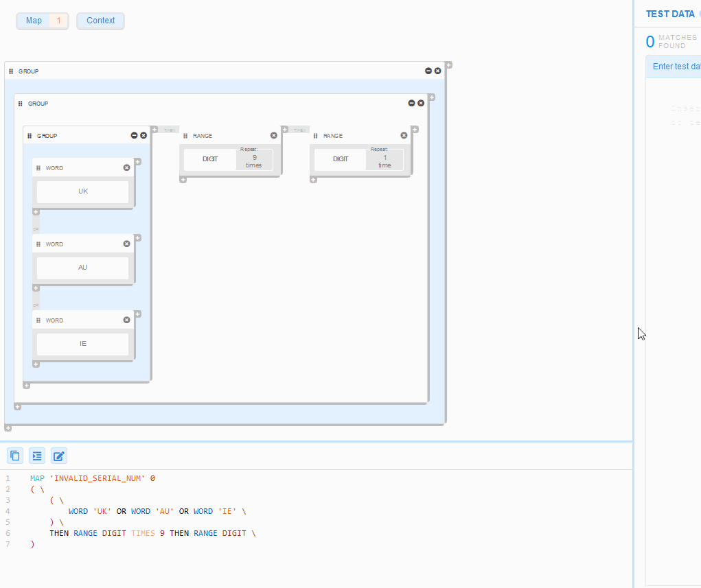Add block below the 9 times RANGE
Image resolution: width=701 pixels, height=588 pixels.
coord(183,180)
